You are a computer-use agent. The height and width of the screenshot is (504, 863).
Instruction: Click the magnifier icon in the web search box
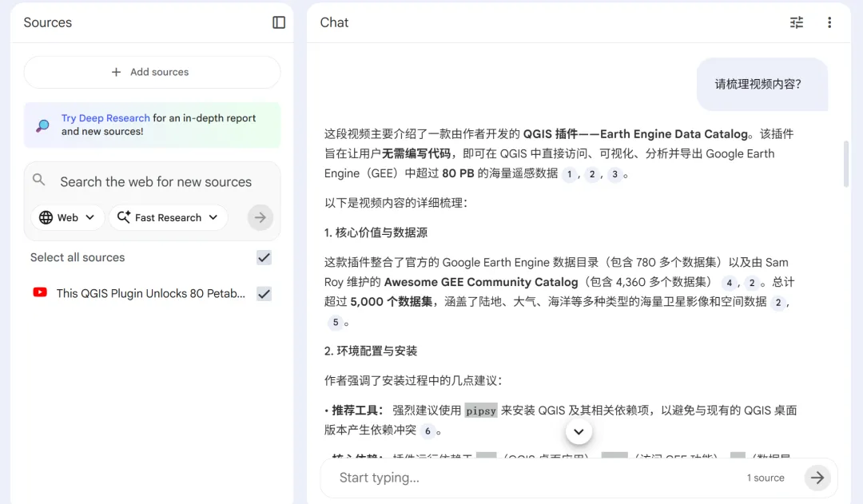pos(38,180)
